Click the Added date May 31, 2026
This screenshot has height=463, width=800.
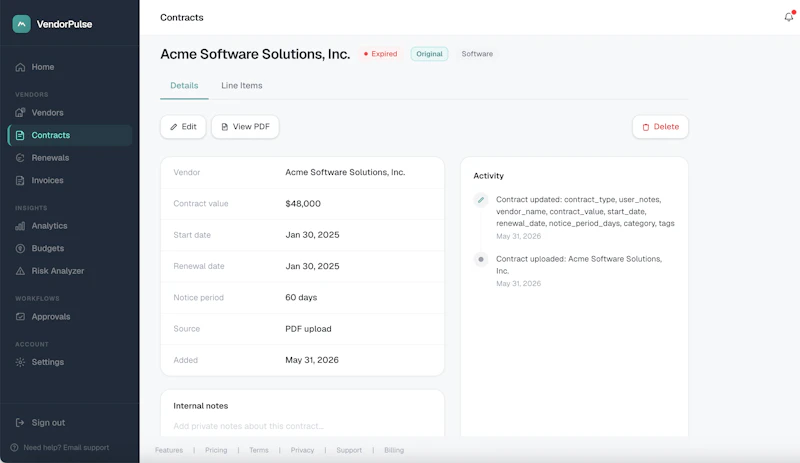pyautogui.click(x=312, y=360)
